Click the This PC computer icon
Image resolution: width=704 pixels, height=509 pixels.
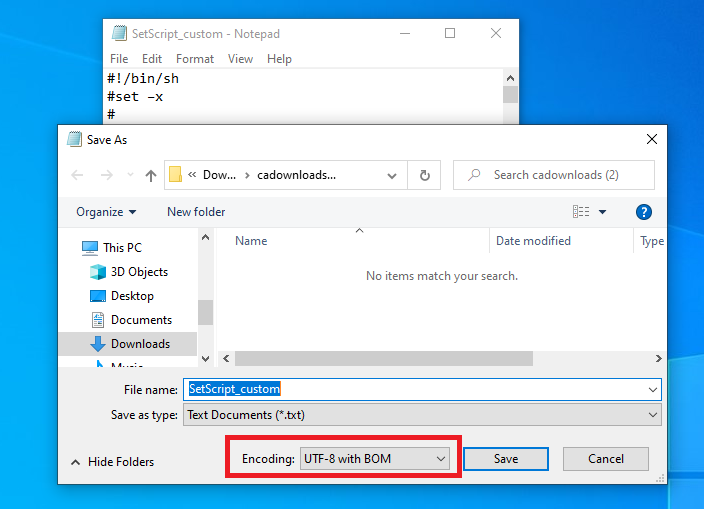point(90,248)
